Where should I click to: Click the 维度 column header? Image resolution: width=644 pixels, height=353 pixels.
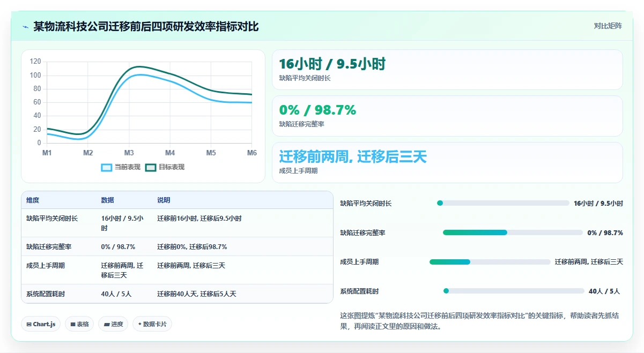tap(33, 200)
